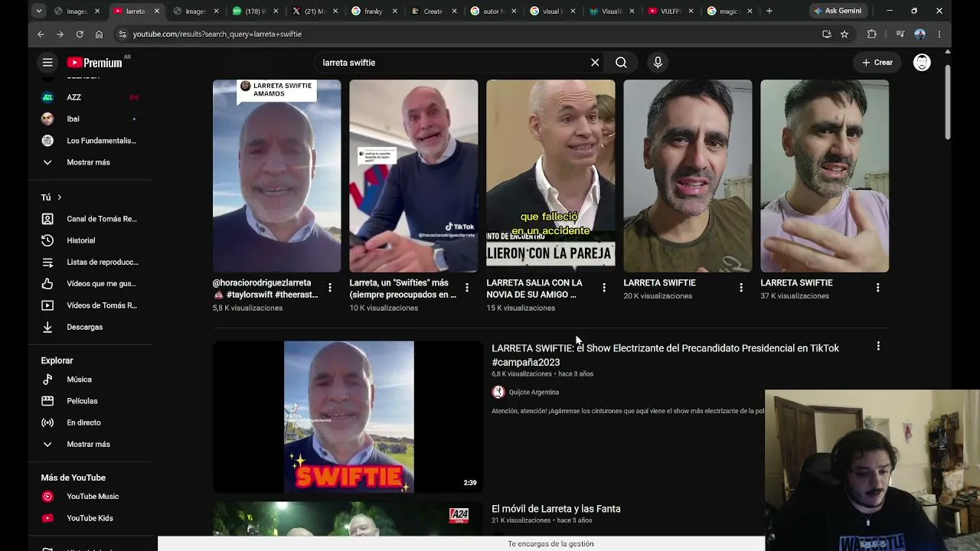The width and height of the screenshot is (980, 551).
Task: Play the 'LARRETA SWIFTIE AMAMOS' short thumbnail
Action: pyautogui.click(x=276, y=176)
